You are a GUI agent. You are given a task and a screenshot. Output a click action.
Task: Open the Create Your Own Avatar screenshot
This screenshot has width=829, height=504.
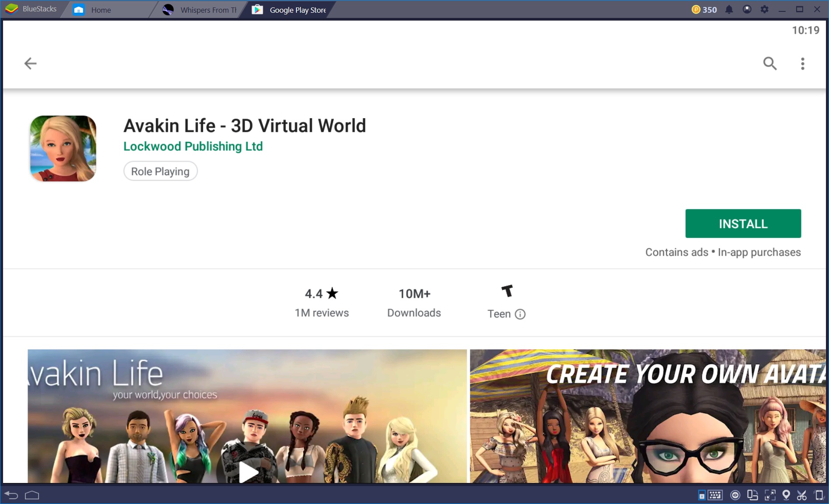coord(648,416)
